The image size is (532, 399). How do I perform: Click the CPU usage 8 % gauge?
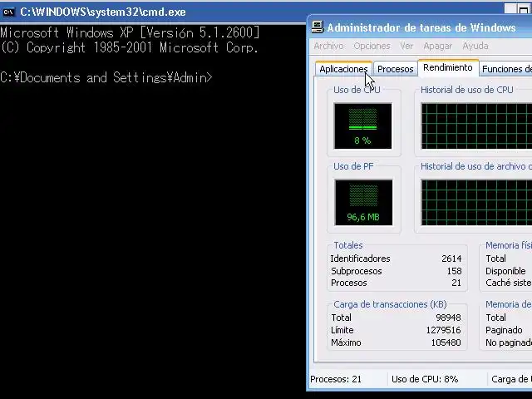(362, 126)
